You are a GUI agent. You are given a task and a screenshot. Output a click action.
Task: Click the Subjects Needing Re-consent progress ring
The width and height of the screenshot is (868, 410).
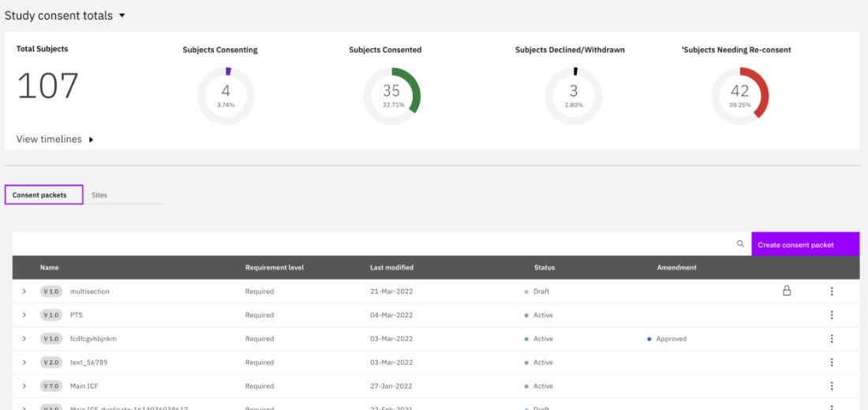click(739, 96)
